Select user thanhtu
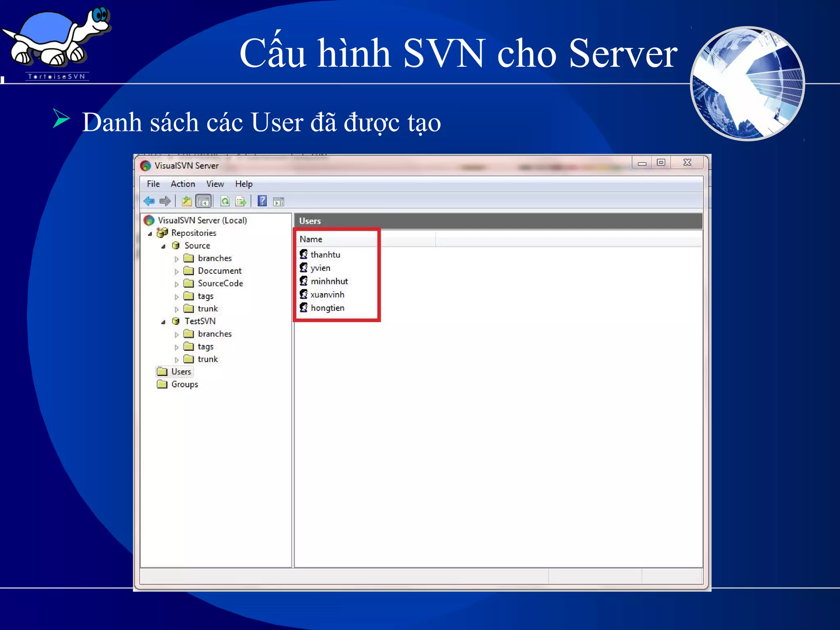Screen dimensions: 840x630 pos(325,254)
